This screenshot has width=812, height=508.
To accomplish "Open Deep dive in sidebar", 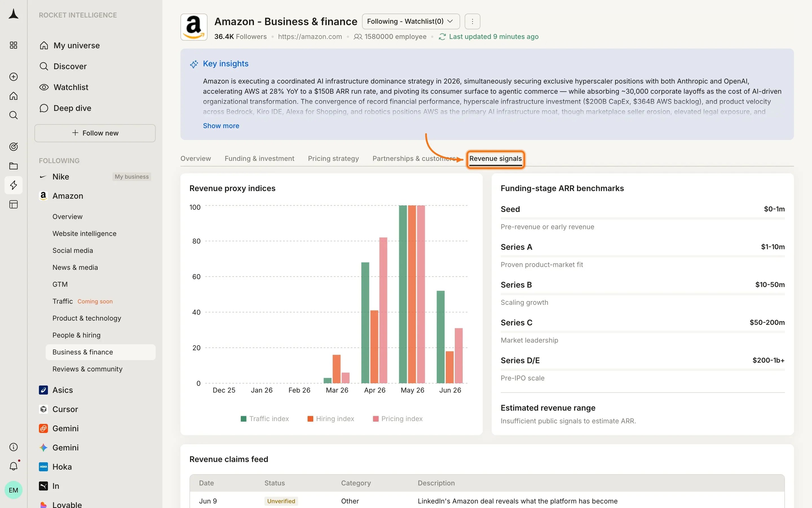I will coord(72,108).
